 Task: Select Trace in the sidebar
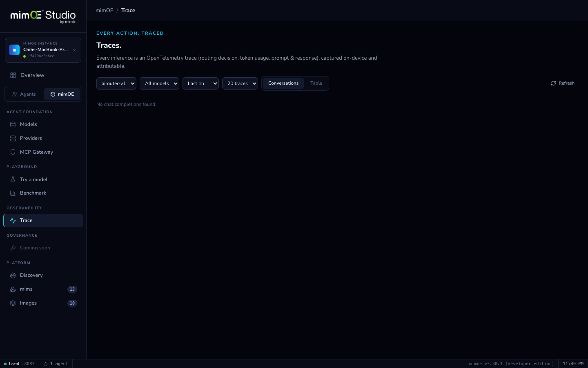[x=43, y=220]
